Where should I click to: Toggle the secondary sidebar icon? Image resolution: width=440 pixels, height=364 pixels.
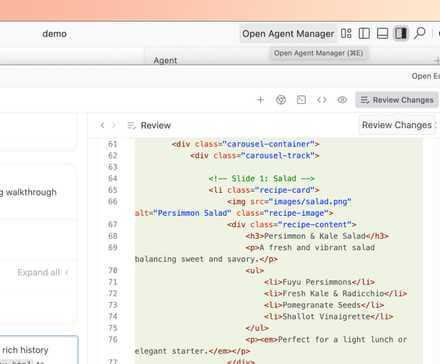pos(401,33)
